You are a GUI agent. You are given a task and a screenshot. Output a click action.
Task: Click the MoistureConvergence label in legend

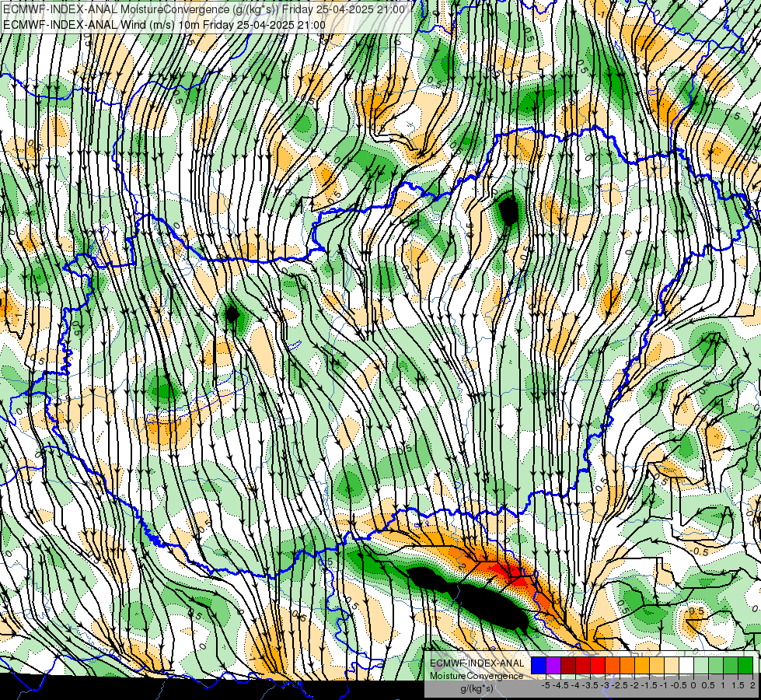point(476,676)
